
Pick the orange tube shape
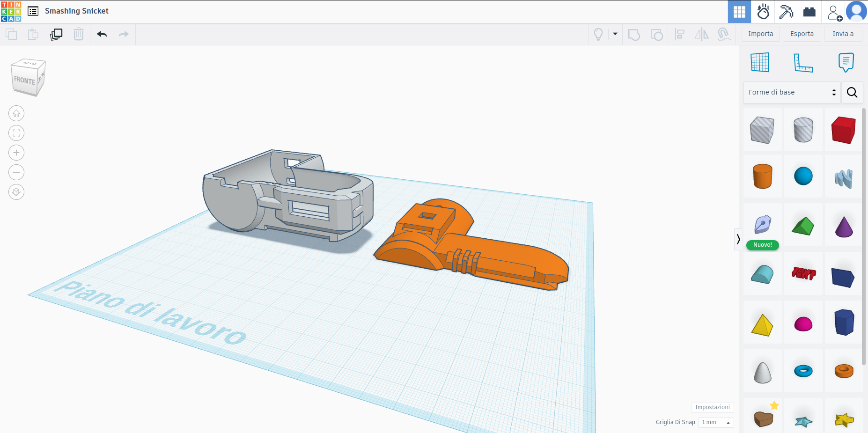click(844, 371)
